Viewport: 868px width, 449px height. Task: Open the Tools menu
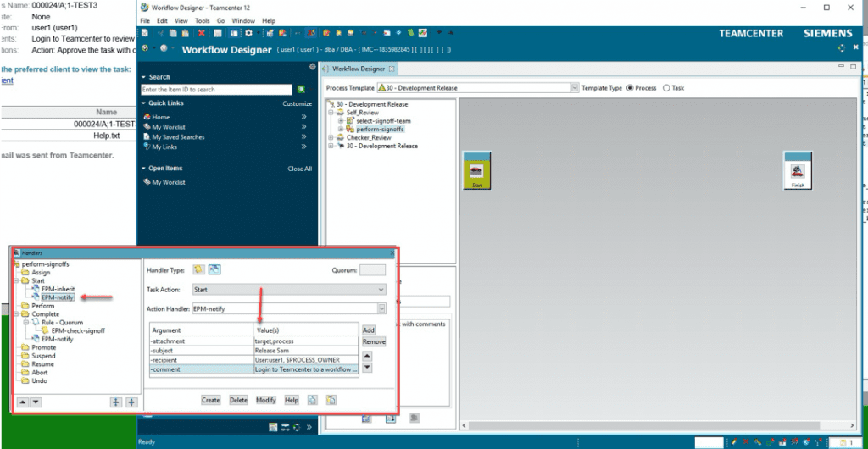(x=202, y=20)
